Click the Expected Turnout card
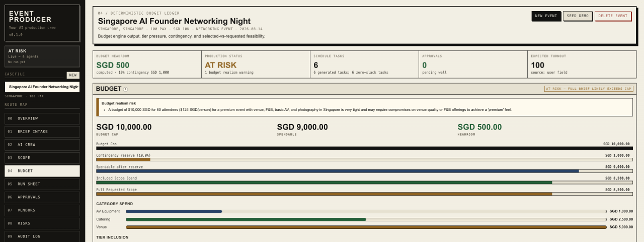 (582, 65)
